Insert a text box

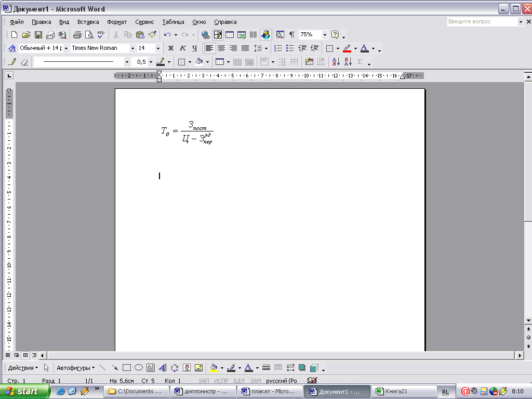tap(150, 368)
